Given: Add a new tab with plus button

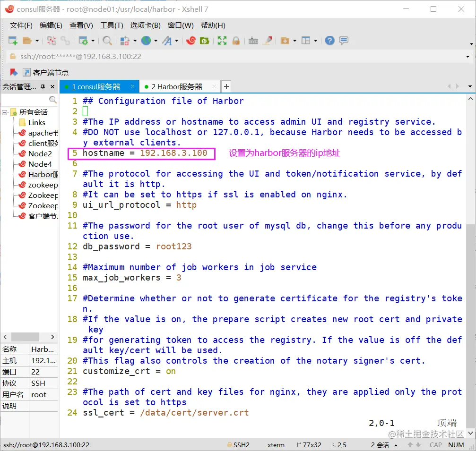Looking at the screenshot, I should click(x=226, y=87).
